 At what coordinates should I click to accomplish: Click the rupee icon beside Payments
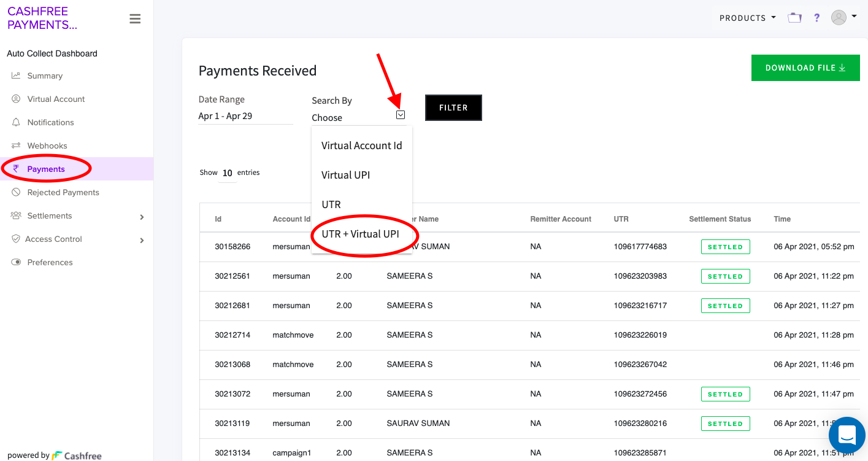[x=16, y=169]
